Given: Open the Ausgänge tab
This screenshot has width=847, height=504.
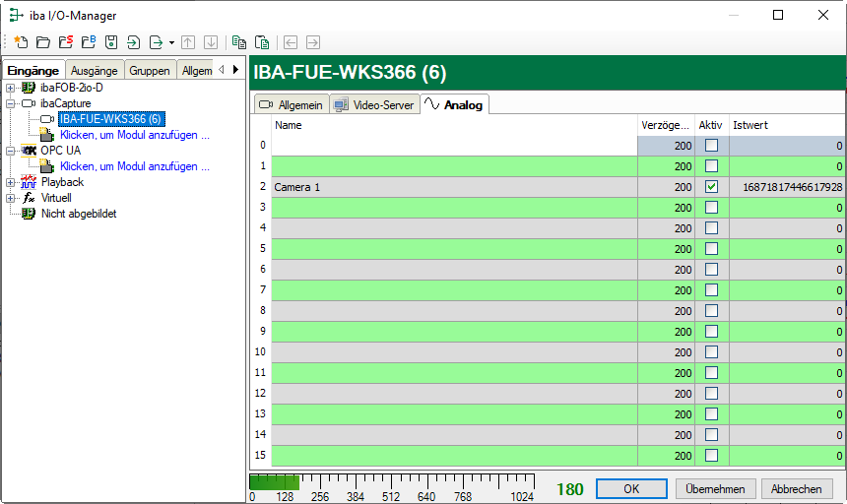Looking at the screenshot, I should coord(95,70).
